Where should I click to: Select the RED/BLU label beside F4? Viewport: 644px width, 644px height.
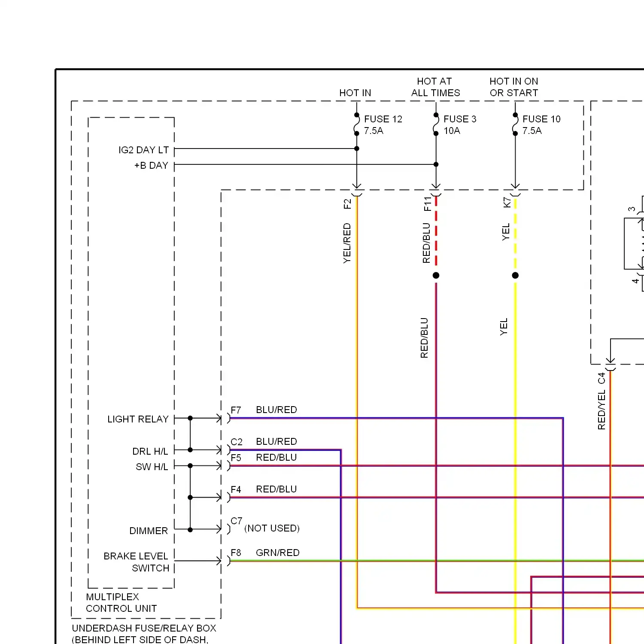tap(276, 489)
